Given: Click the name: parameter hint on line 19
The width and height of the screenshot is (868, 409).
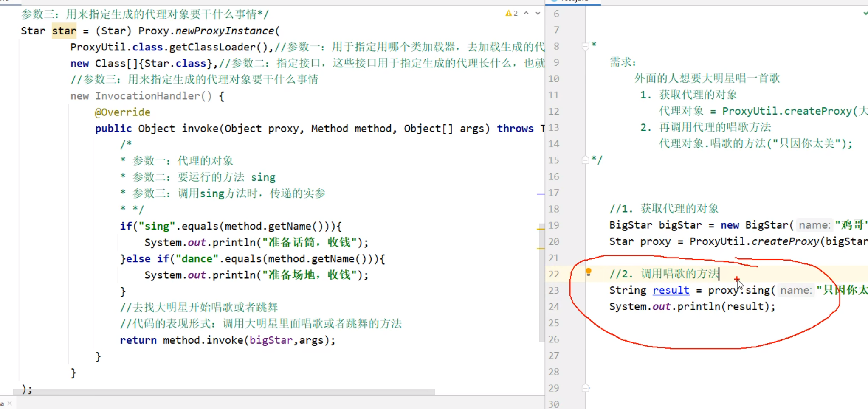Looking at the screenshot, I should [814, 225].
